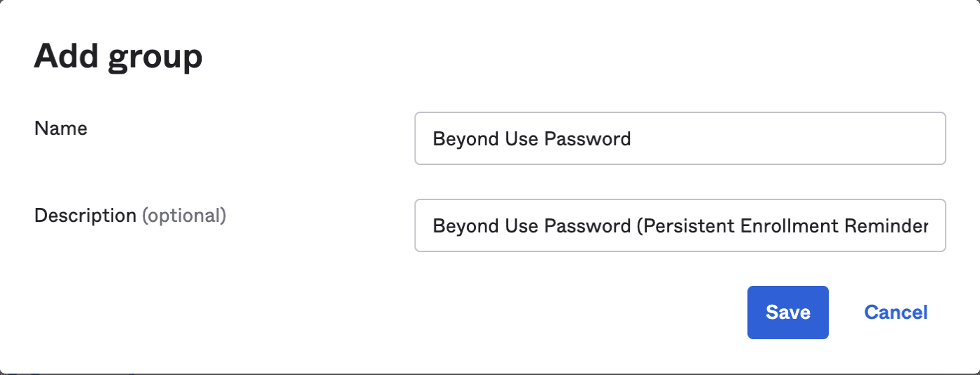The width and height of the screenshot is (980, 375).
Task: Place cursor on "(Persistent" in Description field
Action: click(685, 226)
